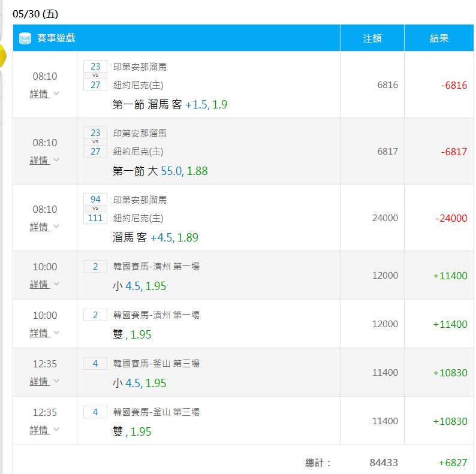This screenshot has height=474, width=476.
Task: Expand 詳情 chevron for the 6816 bet row
Action: coord(56,93)
